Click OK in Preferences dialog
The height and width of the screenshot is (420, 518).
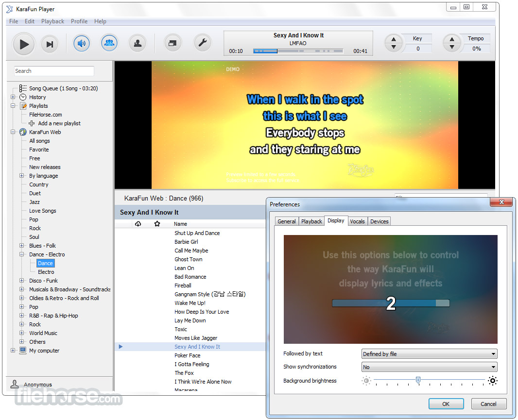click(446, 404)
